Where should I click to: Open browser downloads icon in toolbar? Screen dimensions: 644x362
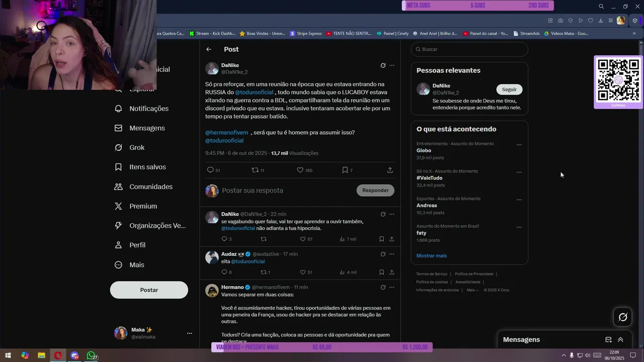(x=600, y=21)
